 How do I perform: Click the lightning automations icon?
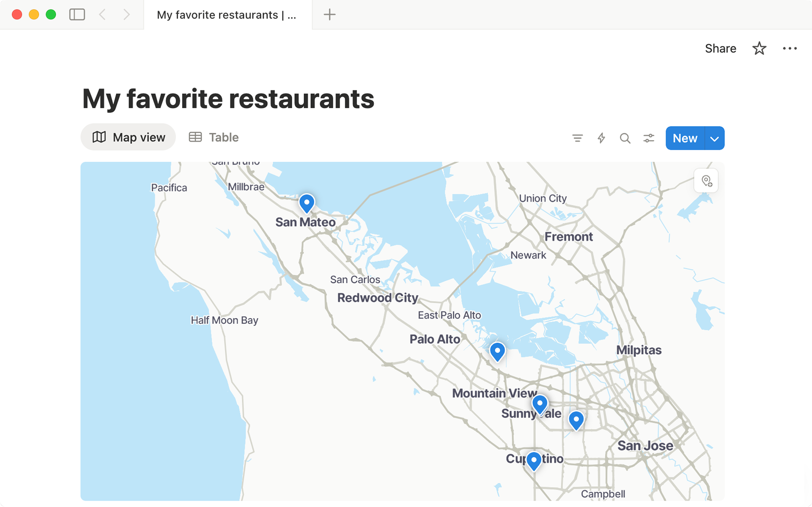tap(601, 138)
